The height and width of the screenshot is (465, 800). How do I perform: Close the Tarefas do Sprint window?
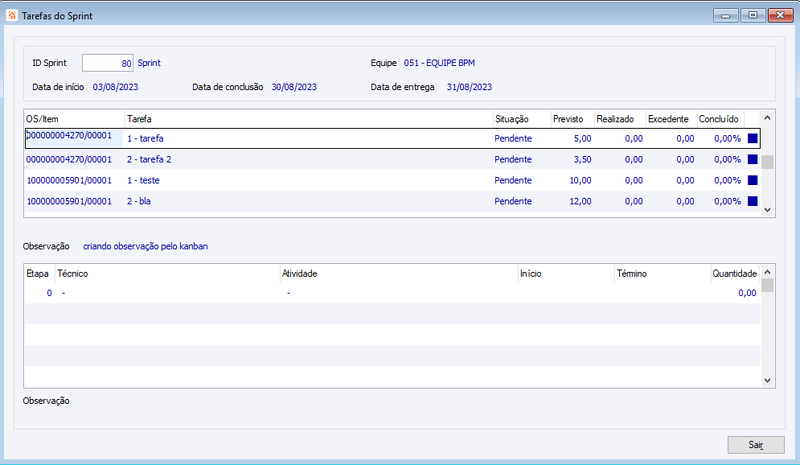[x=780, y=15]
